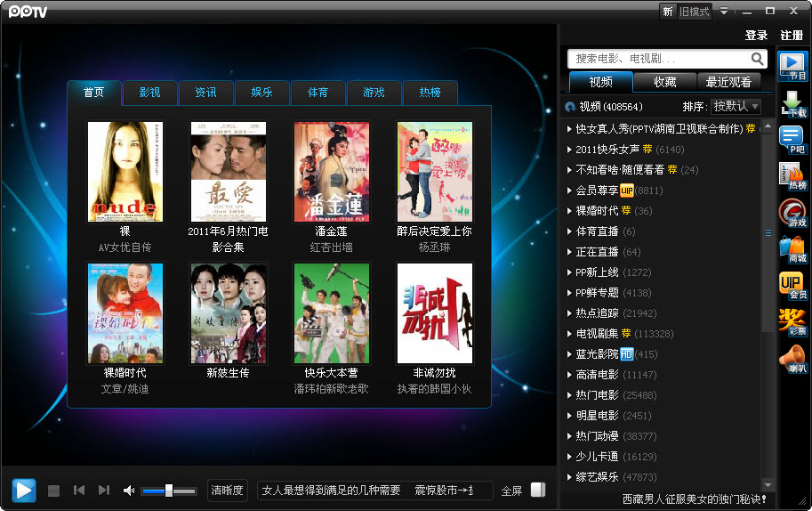Screen dimensions: 812x511
Task: Open the 醉后决定爱上你 poster
Action: 435,172
